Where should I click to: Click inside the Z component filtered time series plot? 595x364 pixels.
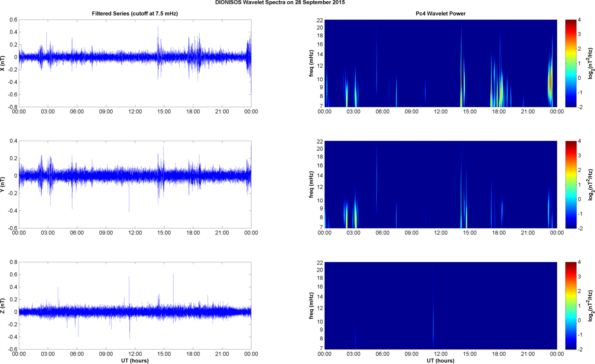tap(135, 305)
